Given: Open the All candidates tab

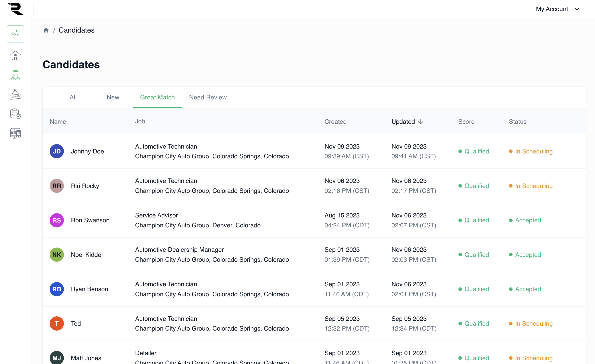Looking at the screenshot, I should (73, 97).
